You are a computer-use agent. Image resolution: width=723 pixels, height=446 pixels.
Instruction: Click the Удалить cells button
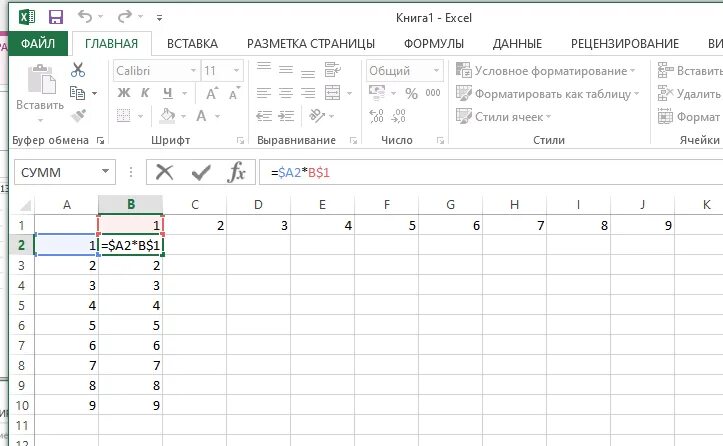tap(689, 94)
